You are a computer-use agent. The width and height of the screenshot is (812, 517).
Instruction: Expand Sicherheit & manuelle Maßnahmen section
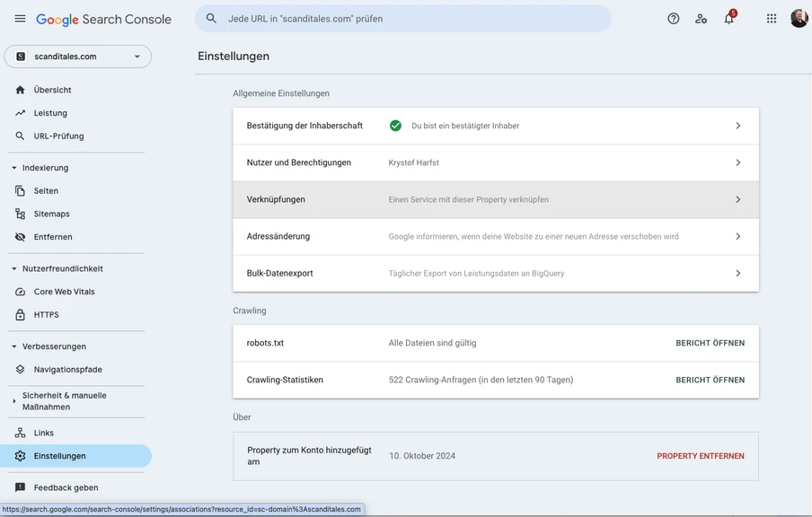[x=14, y=401]
